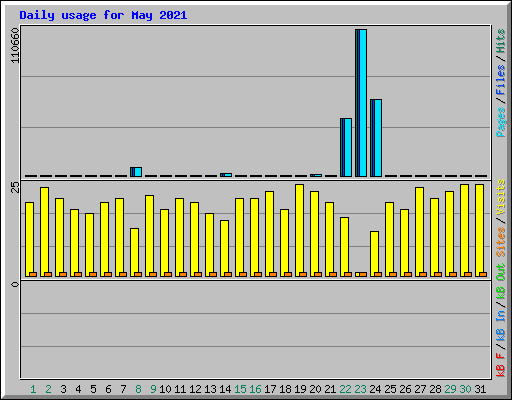Viewport: 512px width, 400px height.
Task: Click the Hits legend label
Action: click(500, 41)
